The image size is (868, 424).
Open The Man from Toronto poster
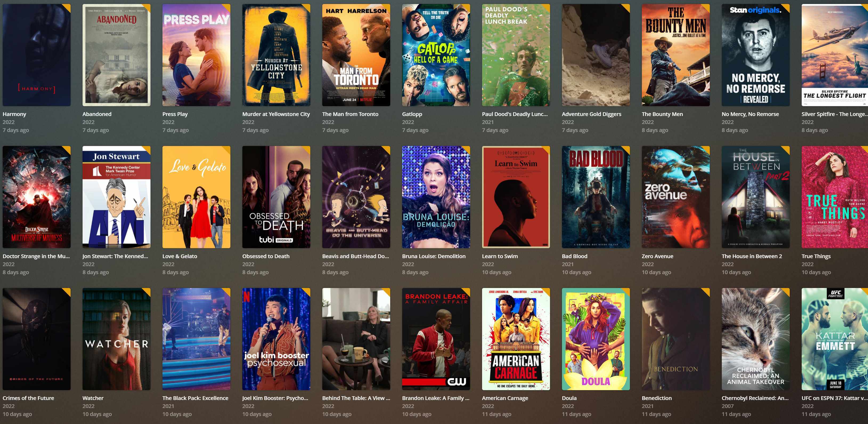[356, 55]
